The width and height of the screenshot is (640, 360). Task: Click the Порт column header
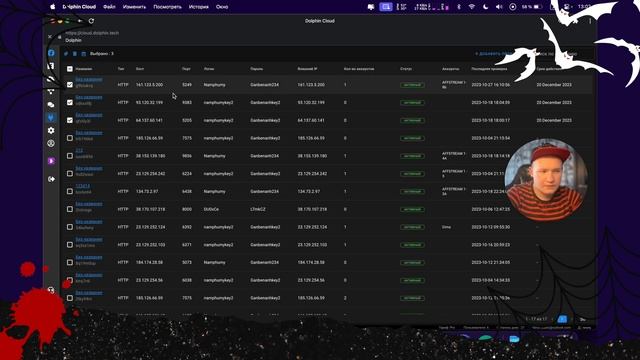186,69
